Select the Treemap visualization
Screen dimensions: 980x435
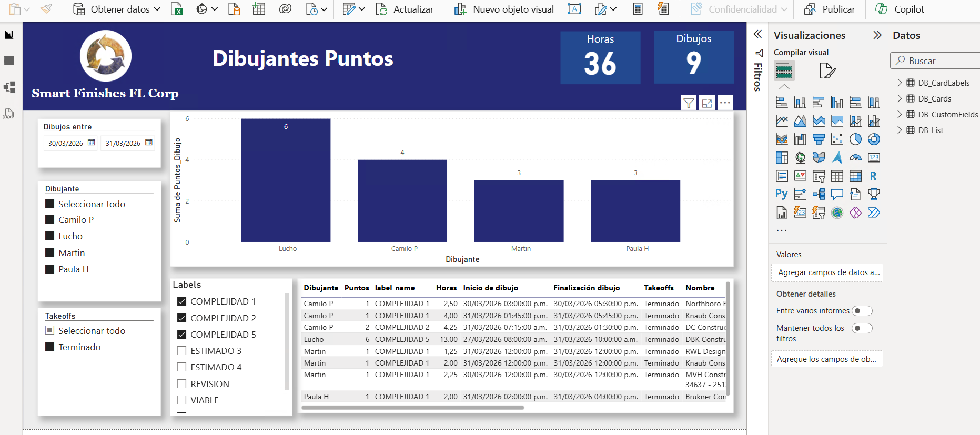782,157
